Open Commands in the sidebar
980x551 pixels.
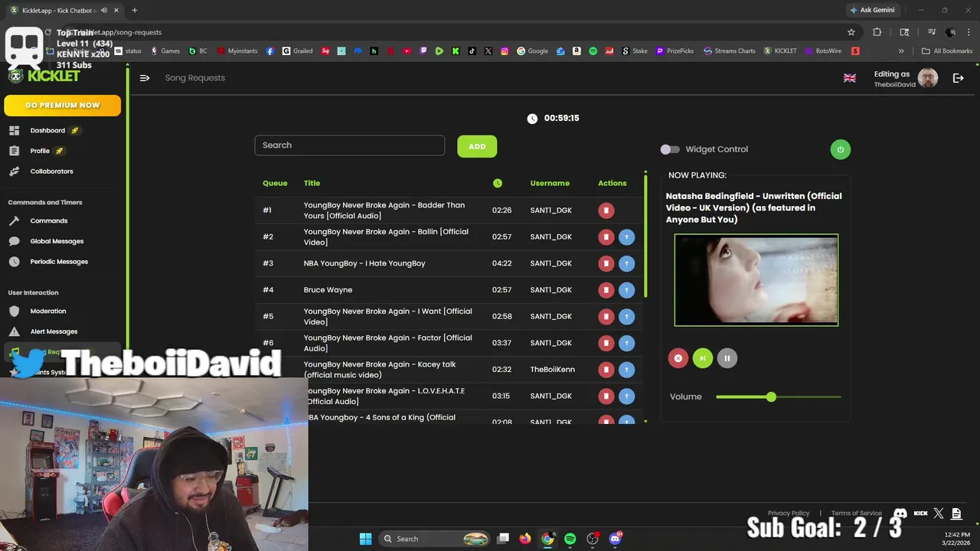[x=49, y=221]
